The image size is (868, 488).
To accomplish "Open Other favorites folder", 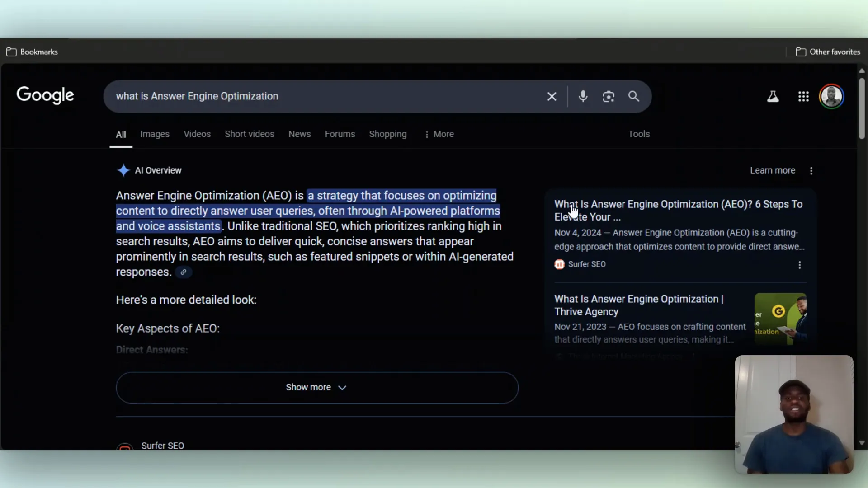I will pos(828,52).
